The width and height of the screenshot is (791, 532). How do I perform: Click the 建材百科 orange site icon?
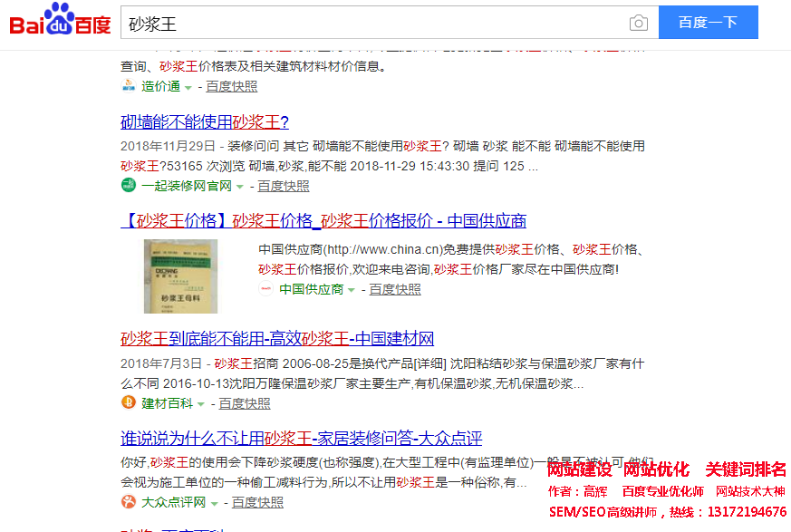129,403
